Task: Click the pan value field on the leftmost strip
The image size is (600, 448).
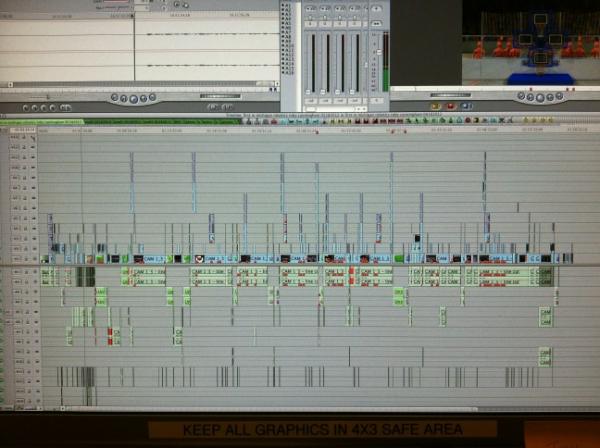Action: (x=310, y=24)
